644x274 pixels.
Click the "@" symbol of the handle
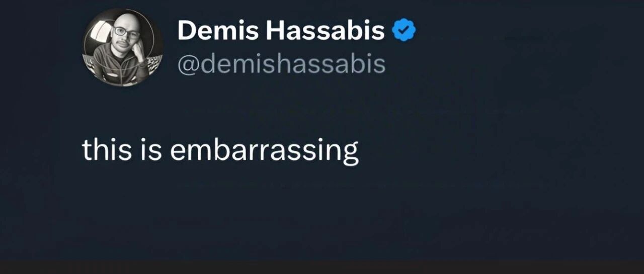189,65
